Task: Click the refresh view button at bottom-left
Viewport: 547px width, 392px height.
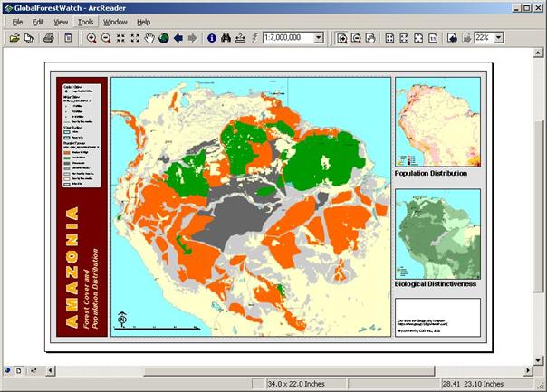Action: point(33,369)
